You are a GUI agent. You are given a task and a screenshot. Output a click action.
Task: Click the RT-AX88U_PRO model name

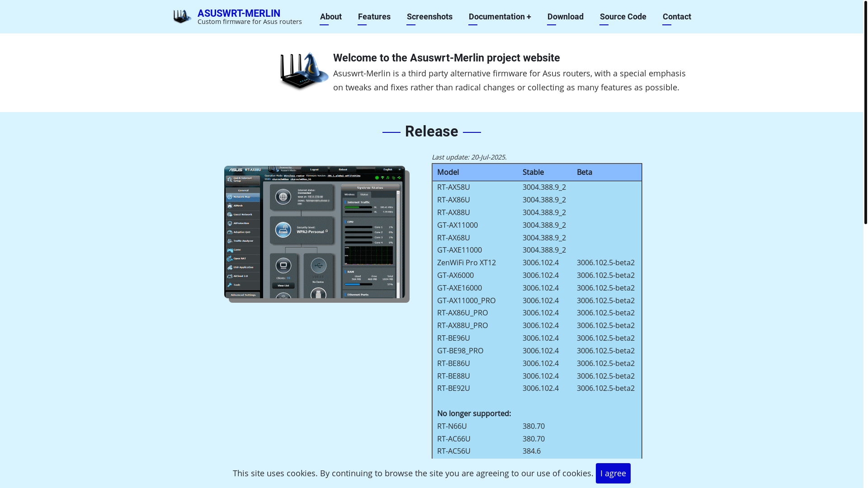click(x=462, y=325)
